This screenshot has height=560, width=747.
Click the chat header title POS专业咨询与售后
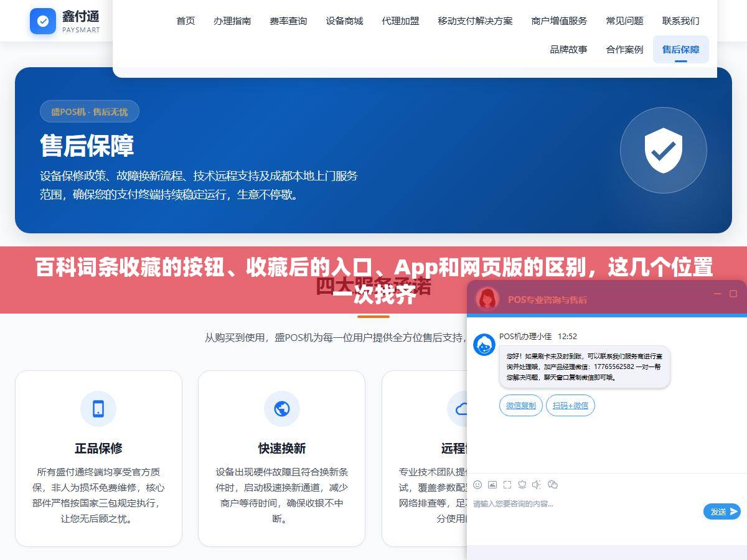click(547, 299)
